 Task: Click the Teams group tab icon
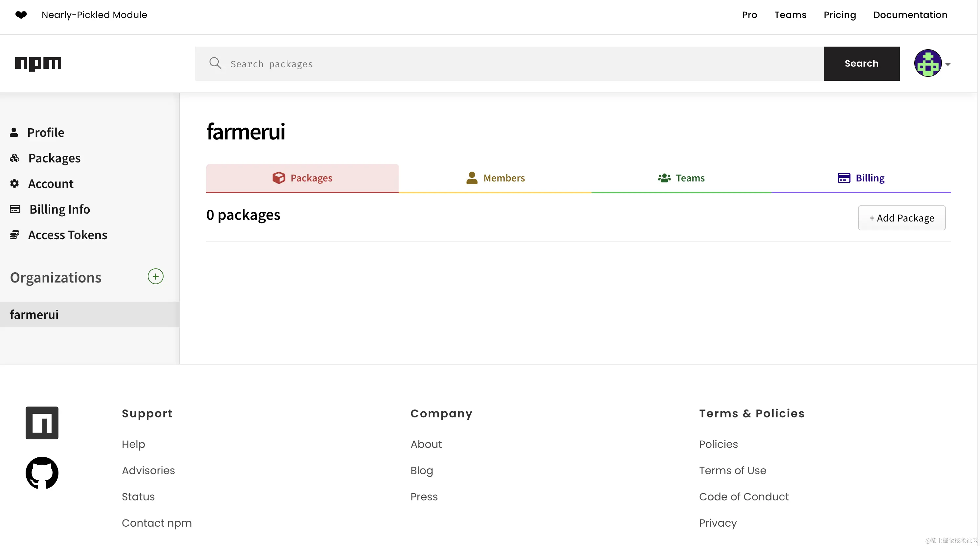pos(664,178)
